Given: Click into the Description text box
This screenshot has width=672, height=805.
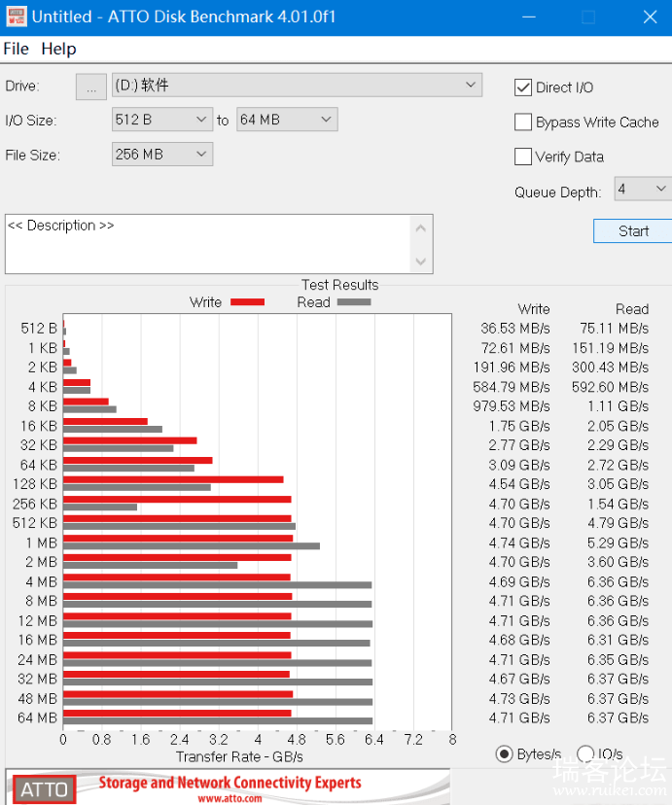Looking at the screenshot, I should tap(207, 244).
